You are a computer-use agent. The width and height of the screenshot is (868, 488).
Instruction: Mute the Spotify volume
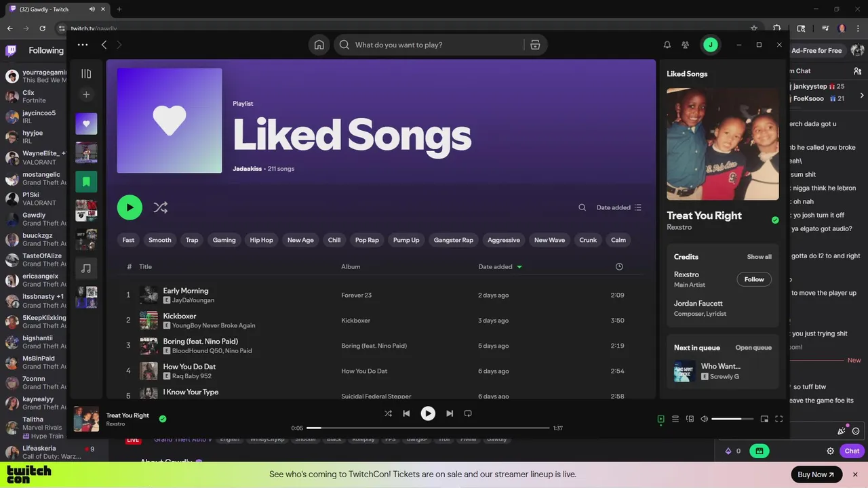click(x=705, y=419)
